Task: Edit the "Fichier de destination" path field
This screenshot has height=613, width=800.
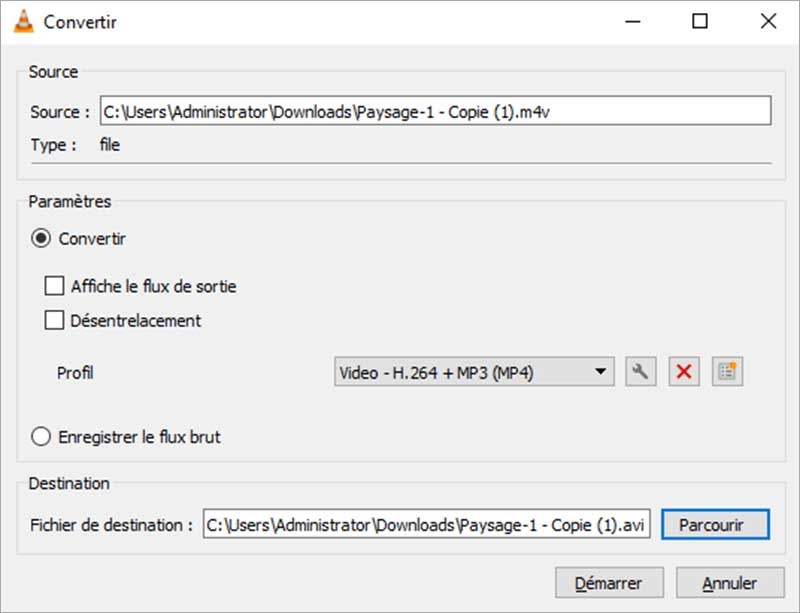Action: point(430,524)
